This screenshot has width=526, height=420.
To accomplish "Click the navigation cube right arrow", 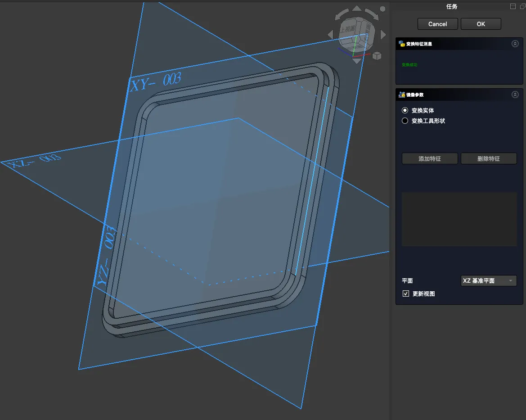I will [x=383, y=35].
